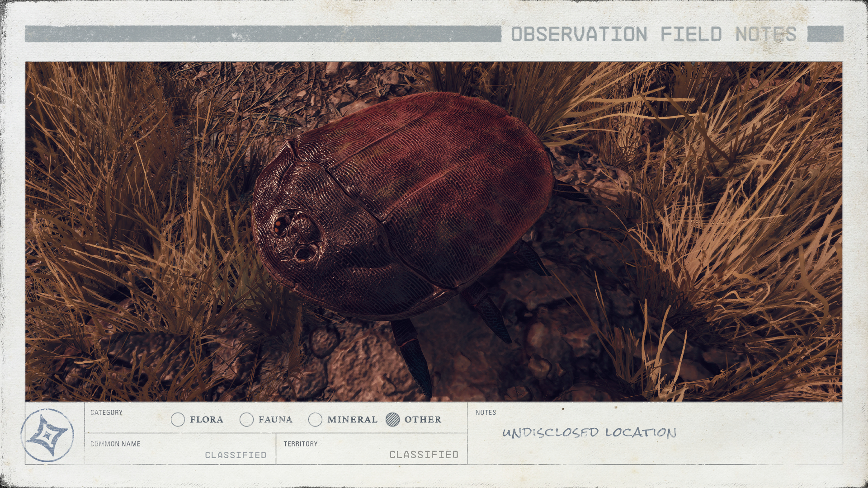Click the Flora label text

tap(207, 420)
